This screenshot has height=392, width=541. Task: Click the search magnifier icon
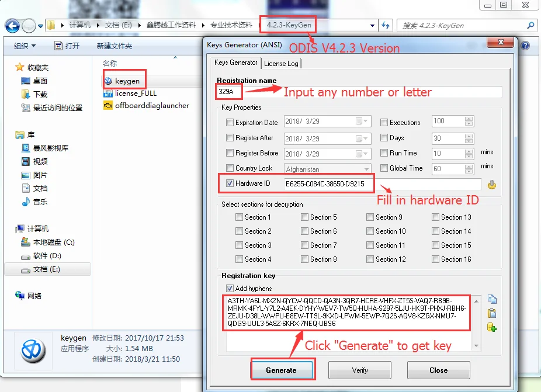pyautogui.click(x=530, y=25)
